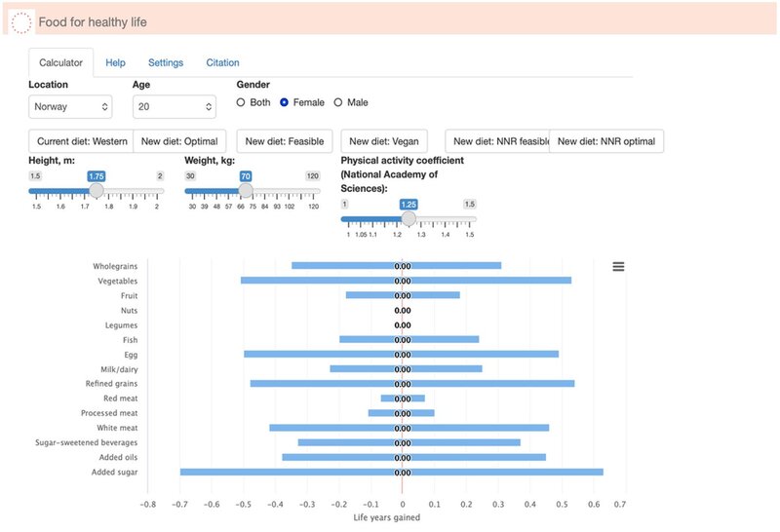The image size is (780, 532).
Task: Open the Age dropdown showing 20
Action: click(174, 106)
